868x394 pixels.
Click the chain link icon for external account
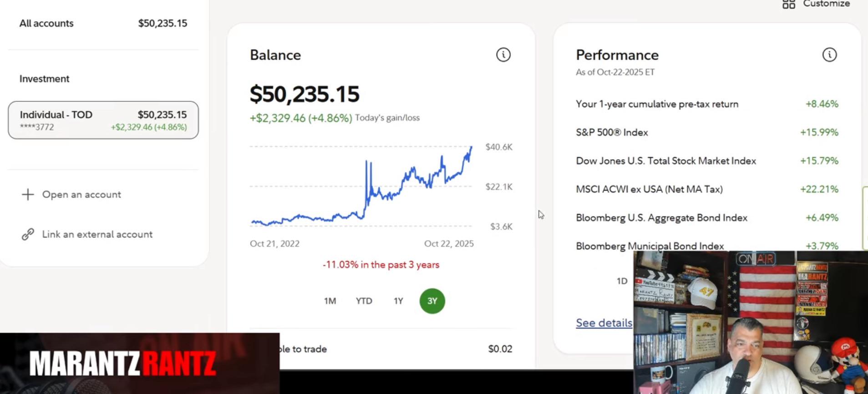[28, 234]
